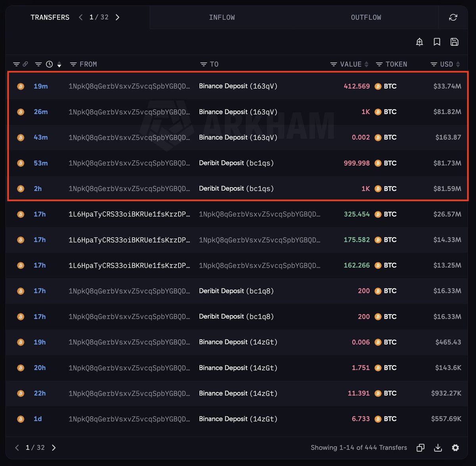
Task: Open the alert bell icon
Action: [x=419, y=42]
